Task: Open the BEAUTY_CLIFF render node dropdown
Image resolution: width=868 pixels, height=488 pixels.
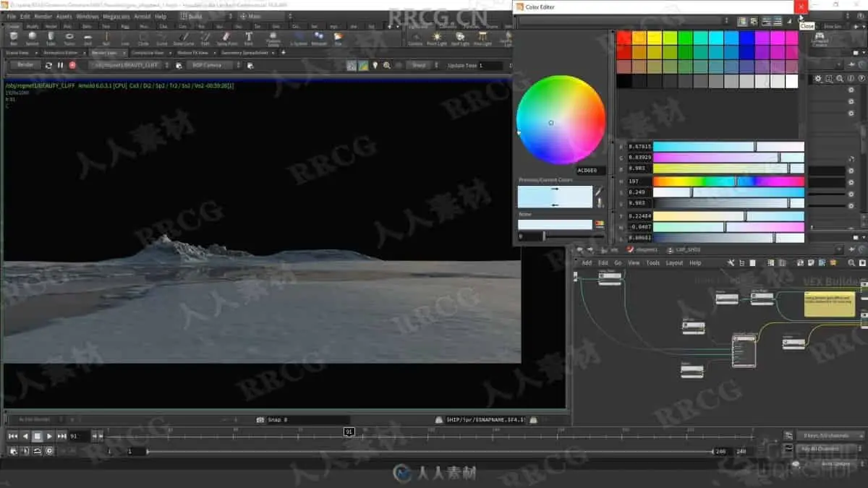Action: [x=129, y=65]
